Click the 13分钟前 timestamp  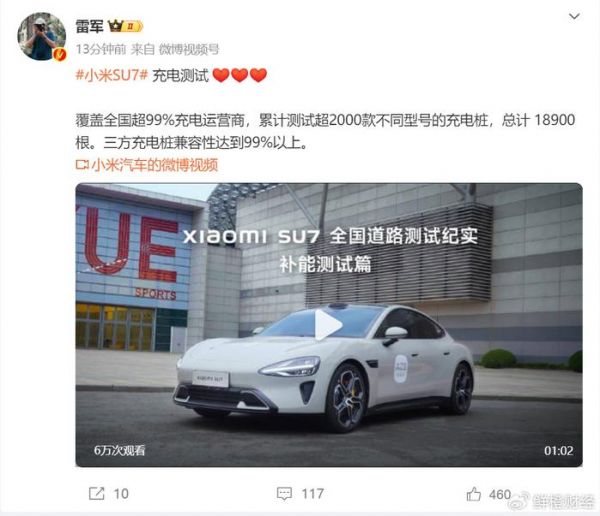[x=101, y=49]
